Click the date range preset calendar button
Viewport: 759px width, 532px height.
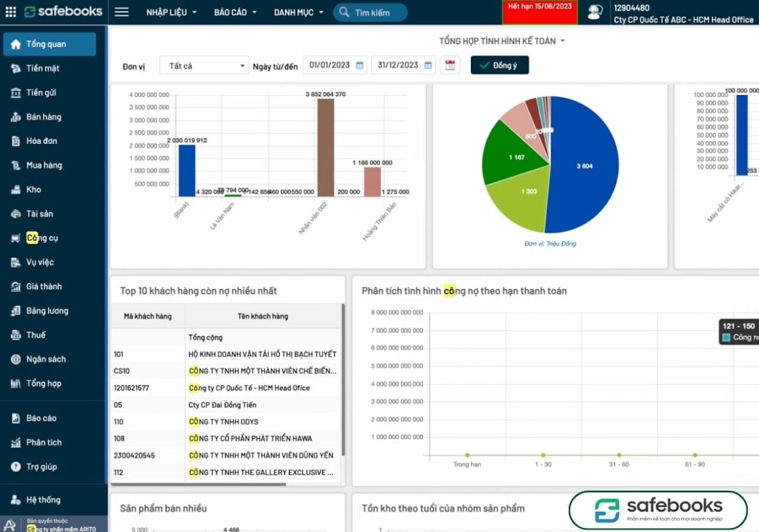pyautogui.click(x=450, y=65)
